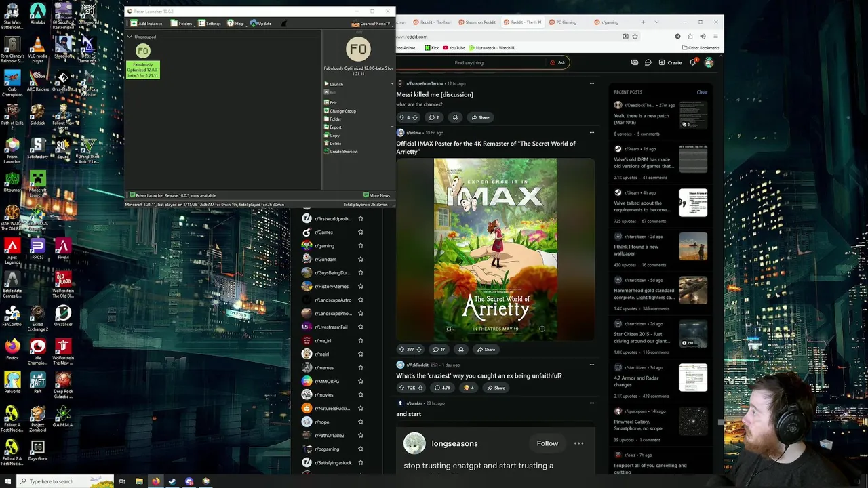
Task: Upvote the Messi killed me post
Action: [x=401, y=117]
